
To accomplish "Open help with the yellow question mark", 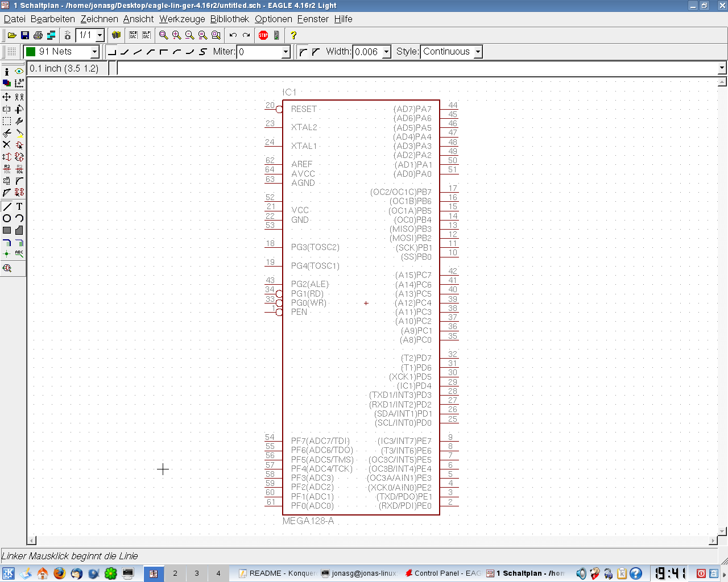I will pos(293,35).
